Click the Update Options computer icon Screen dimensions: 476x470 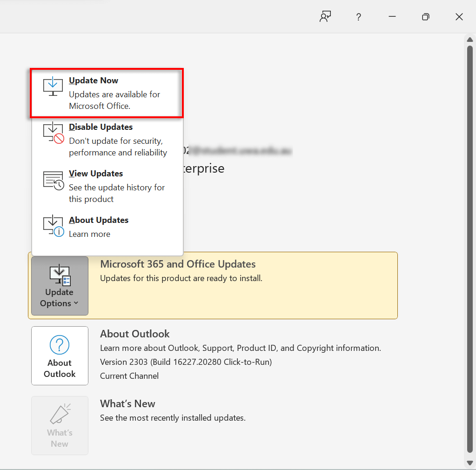pyautogui.click(x=60, y=275)
